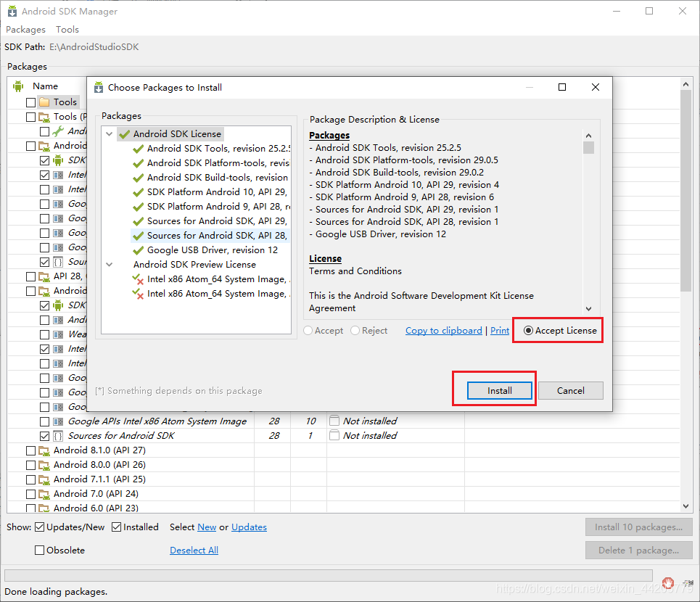Click the Sources for Android SDK braces icon at API 28
The width and height of the screenshot is (700, 602).
pos(58,436)
